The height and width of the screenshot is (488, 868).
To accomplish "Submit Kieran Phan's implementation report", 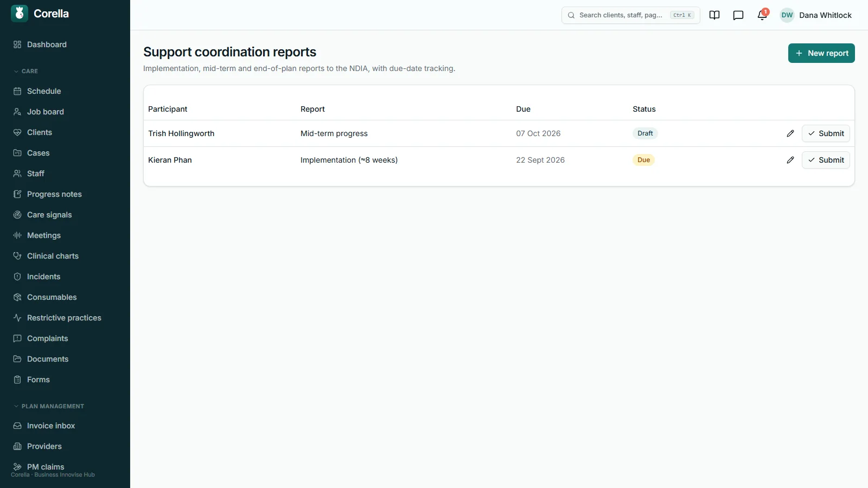I will click(x=826, y=160).
